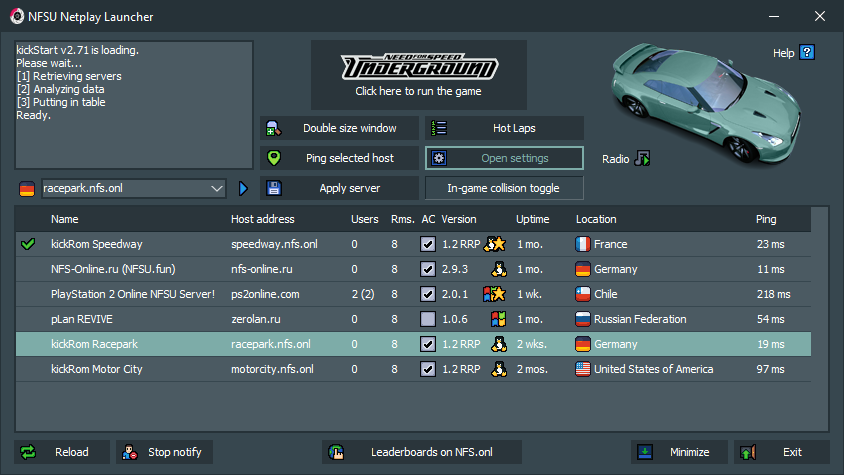The width and height of the screenshot is (844, 475).
Task: Click the 218 ms ping value
Action: coord(773,294)
